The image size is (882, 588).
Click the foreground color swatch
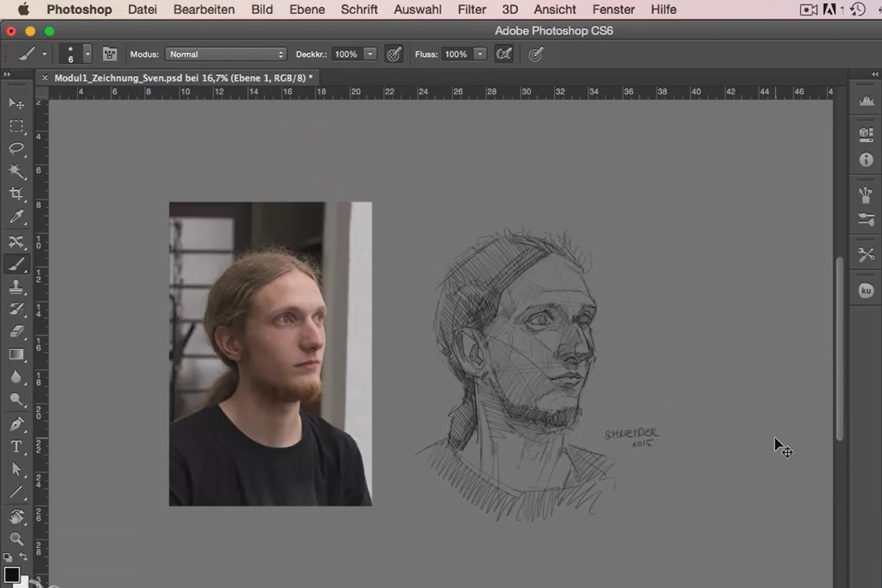pyautogui.click(x=12, y=574)
